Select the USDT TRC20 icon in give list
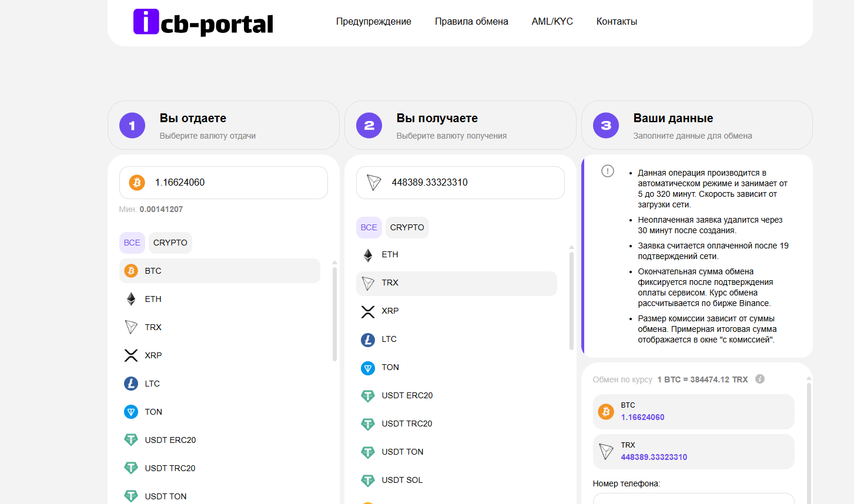 click(x=130, y=468)
